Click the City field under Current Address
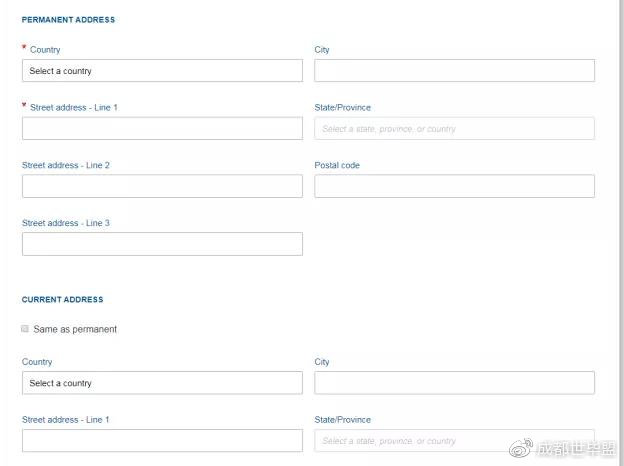The height and width of the screenshot is (466, 624). tap(454, 383)
